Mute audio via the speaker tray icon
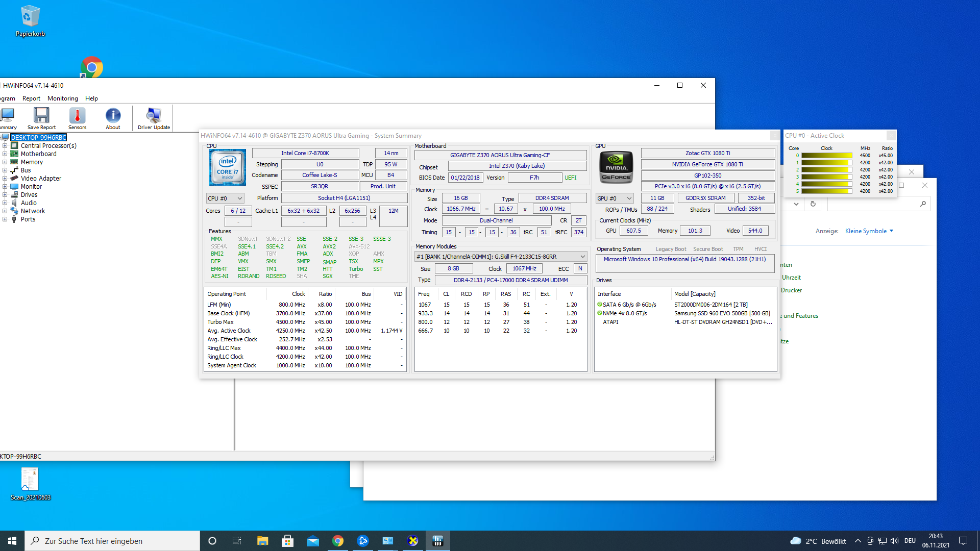This screenshot has height=551, width=980. tap(895, 541)
